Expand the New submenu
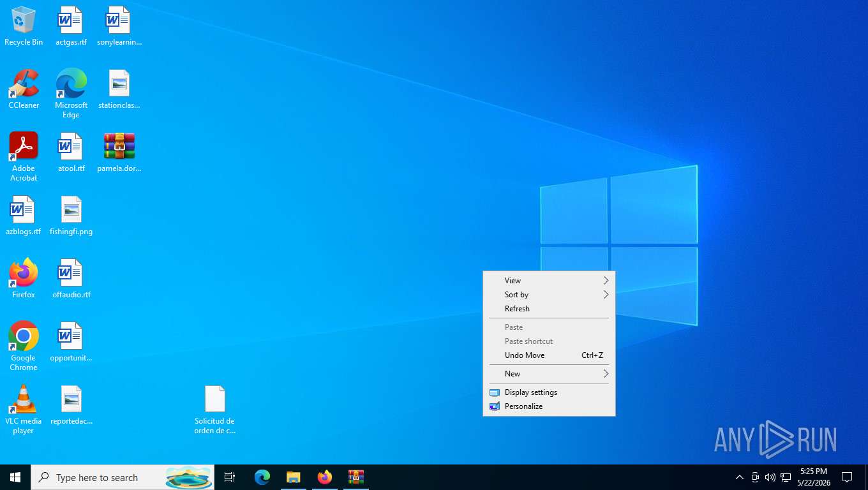The image size is (868, 490). point(549,374)
